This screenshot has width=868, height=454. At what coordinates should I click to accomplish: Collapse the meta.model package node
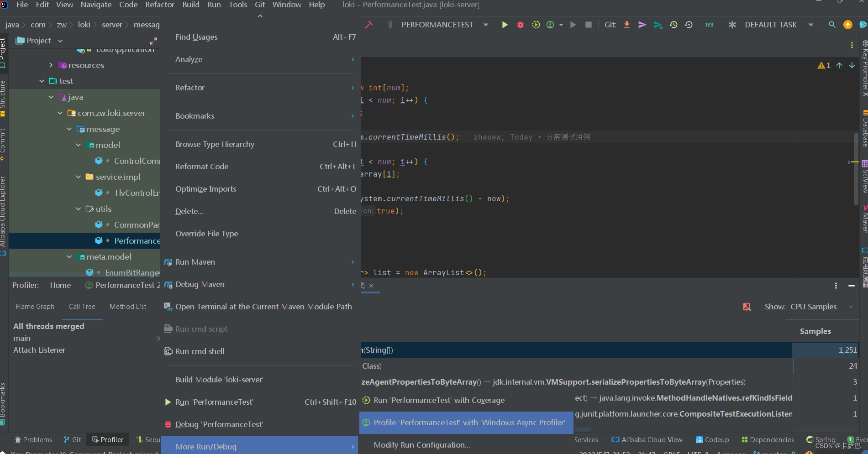(x=69, y=257)
